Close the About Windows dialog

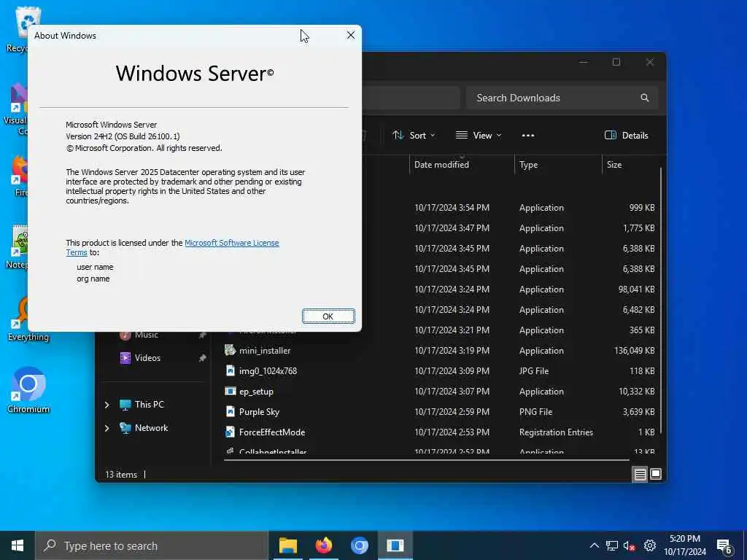coord(351,35)
